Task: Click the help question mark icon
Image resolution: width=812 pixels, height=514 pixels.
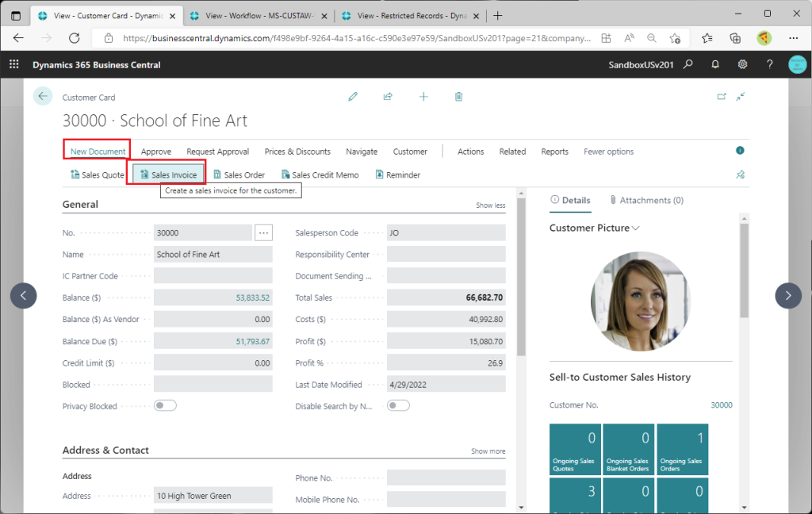Action: pos(769,64)
